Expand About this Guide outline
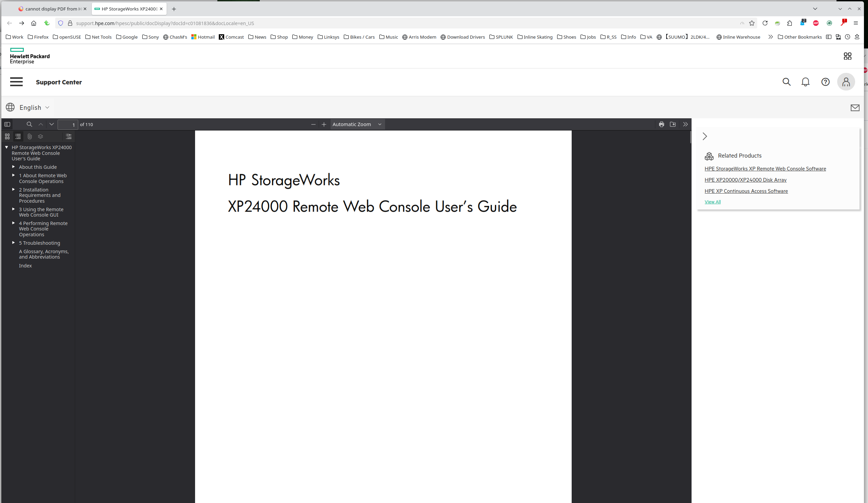868x503 pixels. (14, 167)
